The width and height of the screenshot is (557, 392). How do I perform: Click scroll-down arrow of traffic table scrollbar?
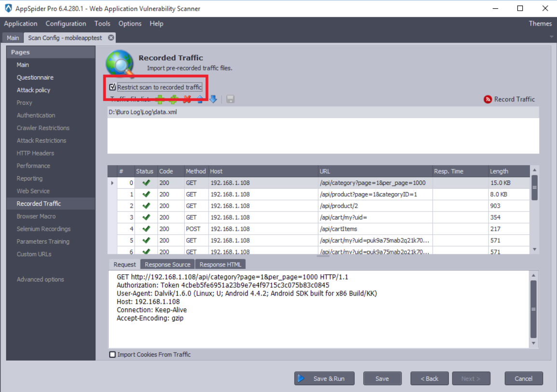[534, 250]
